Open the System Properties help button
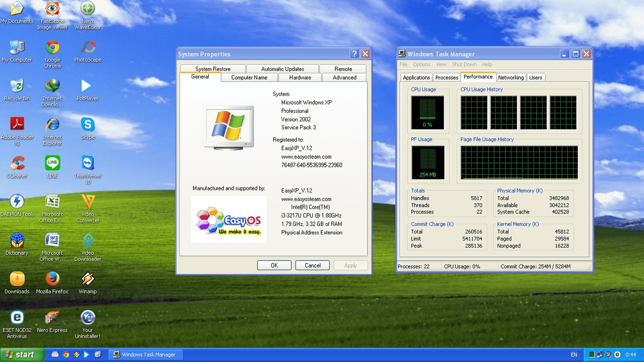Image resolution: width=644 pixels, height=362 pixels. pyautogui.click(x=354, y=54)
